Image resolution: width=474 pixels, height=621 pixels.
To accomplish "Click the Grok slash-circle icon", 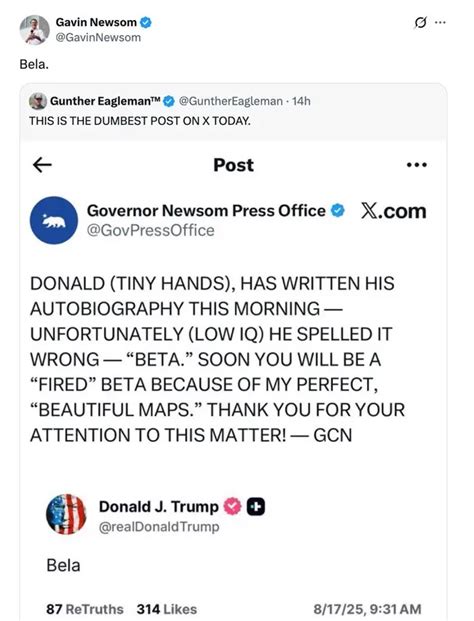I will pyautogui.click(x=421, y=23).
